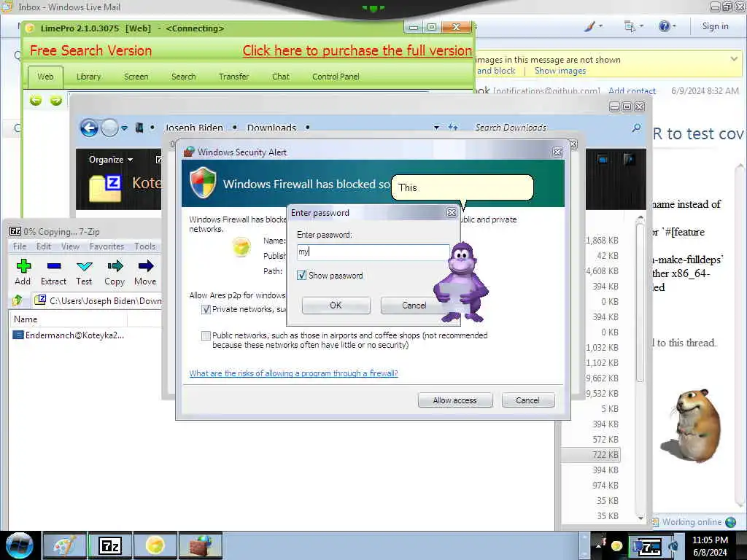Image resolution: width=747 pixels, height=560 pixels.
Task: Open 7-Zip taskbar button
Action: [110, 545]
